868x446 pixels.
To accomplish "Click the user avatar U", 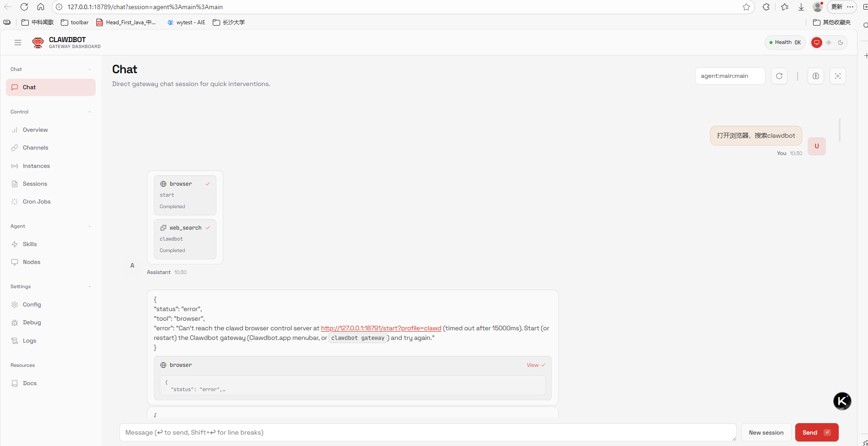I will (817, 146).
